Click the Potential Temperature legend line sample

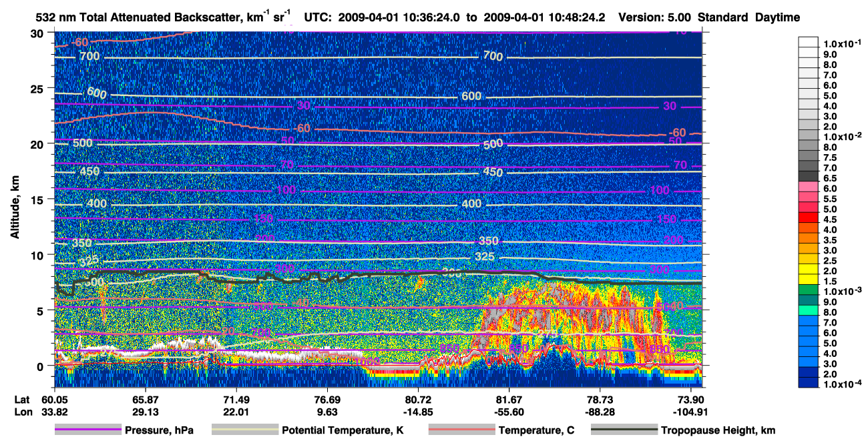(245, 430)
